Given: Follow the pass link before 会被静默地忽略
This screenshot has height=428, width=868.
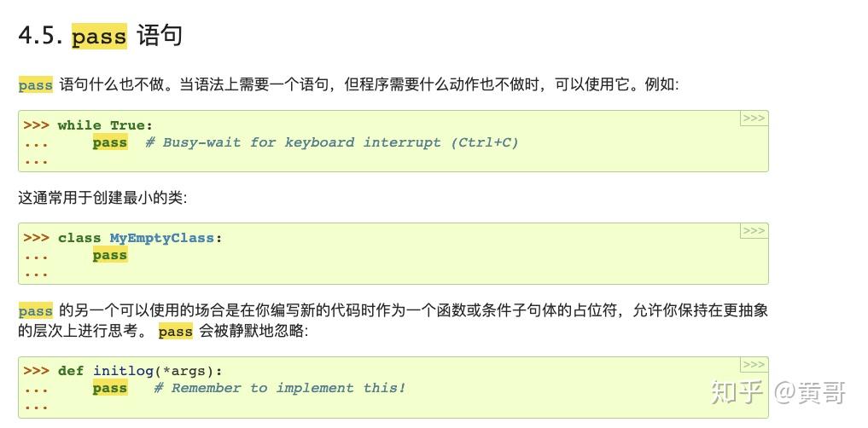Looking at the screenshot, I should point(175,332).
